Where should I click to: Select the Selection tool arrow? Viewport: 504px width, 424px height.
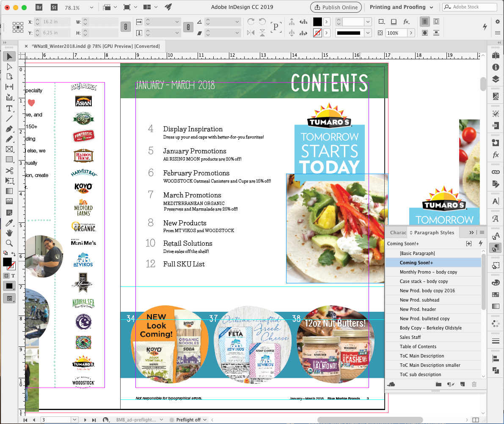pos(9,57)
